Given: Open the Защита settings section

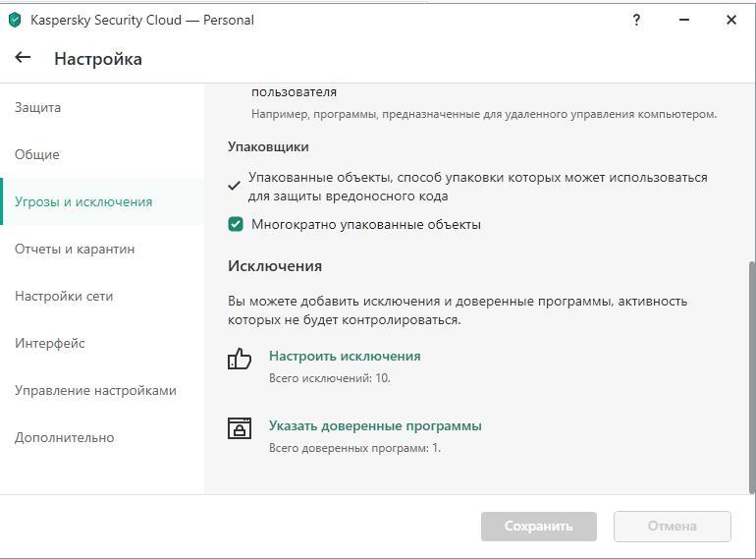Looking at the screenshot, I should click(x=37, y=107).
